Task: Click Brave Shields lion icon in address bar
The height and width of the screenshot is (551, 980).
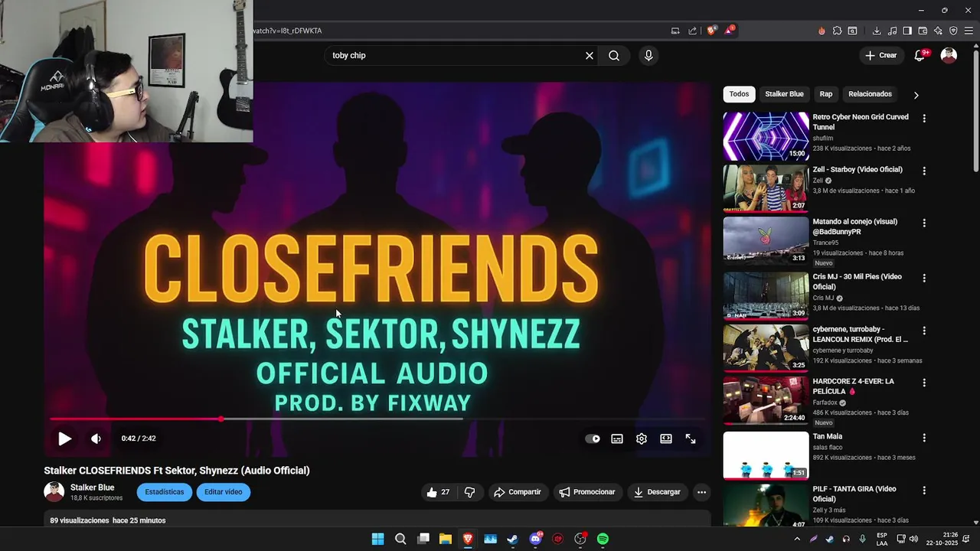Action: point(711,31)
